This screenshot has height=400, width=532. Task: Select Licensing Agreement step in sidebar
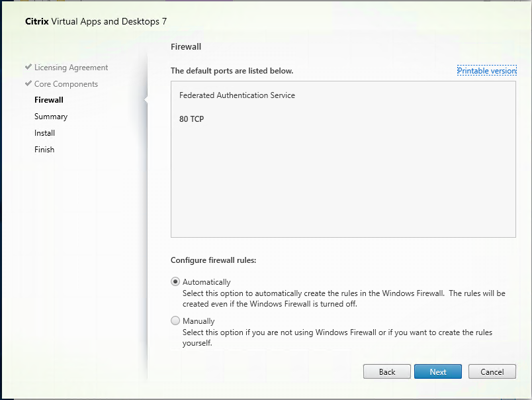coord(71,68)
